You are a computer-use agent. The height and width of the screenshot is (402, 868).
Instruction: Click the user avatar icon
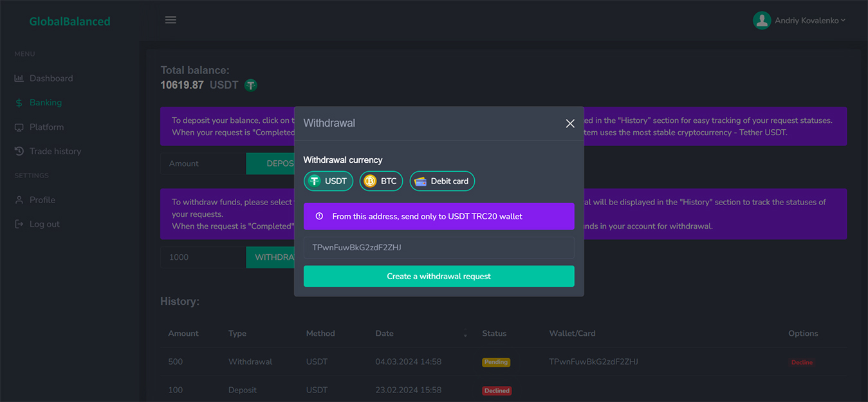click(762, 21)
